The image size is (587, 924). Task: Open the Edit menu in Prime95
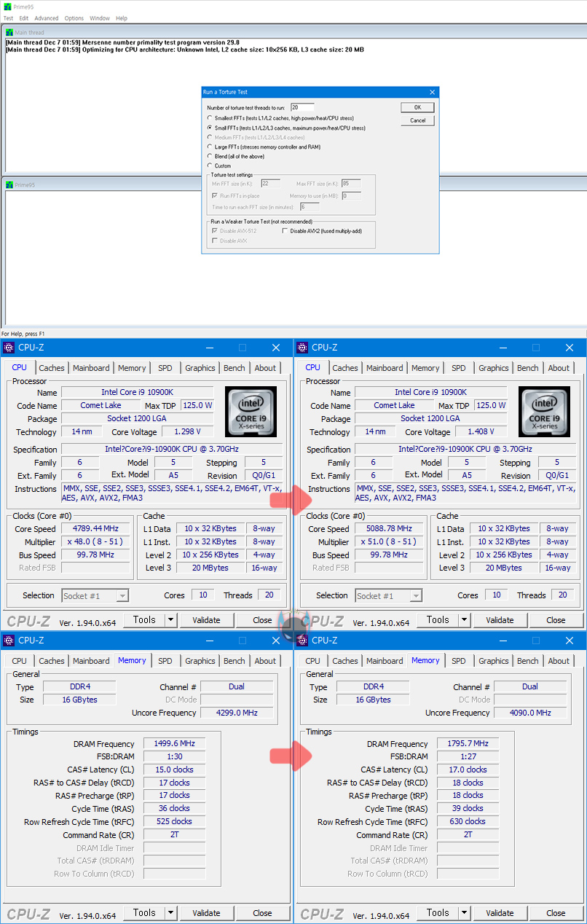tap(24, 18)
